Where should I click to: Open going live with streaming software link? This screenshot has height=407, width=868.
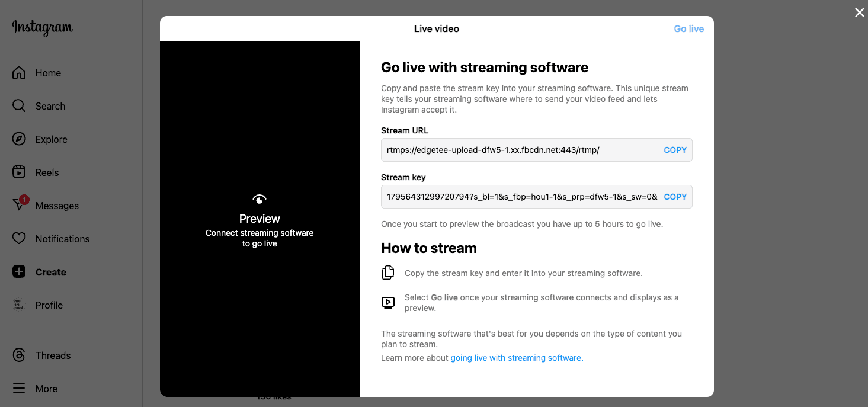(x=516, y=358)
